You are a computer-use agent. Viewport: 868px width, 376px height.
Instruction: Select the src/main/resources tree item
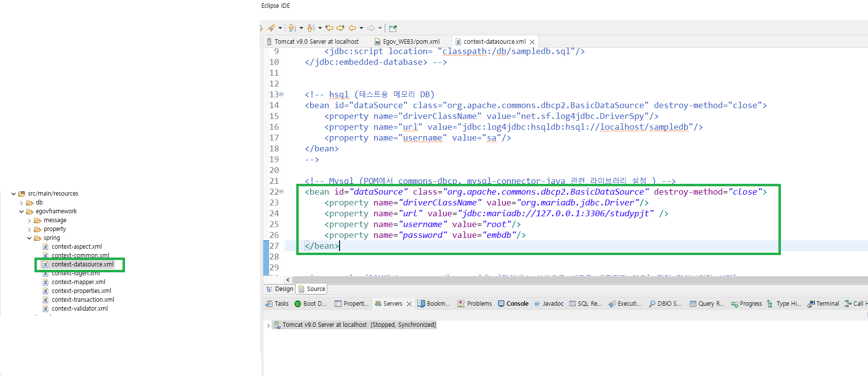(48, 194)
